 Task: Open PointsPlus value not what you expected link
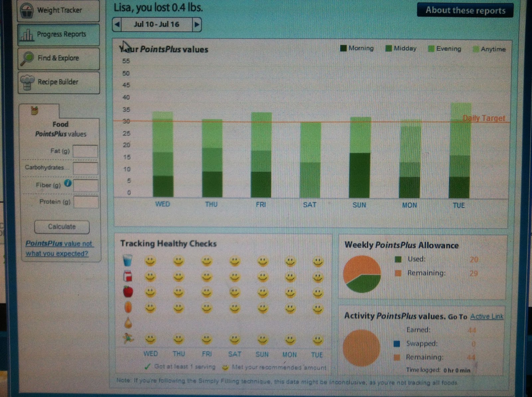click(x=59, y=248)
